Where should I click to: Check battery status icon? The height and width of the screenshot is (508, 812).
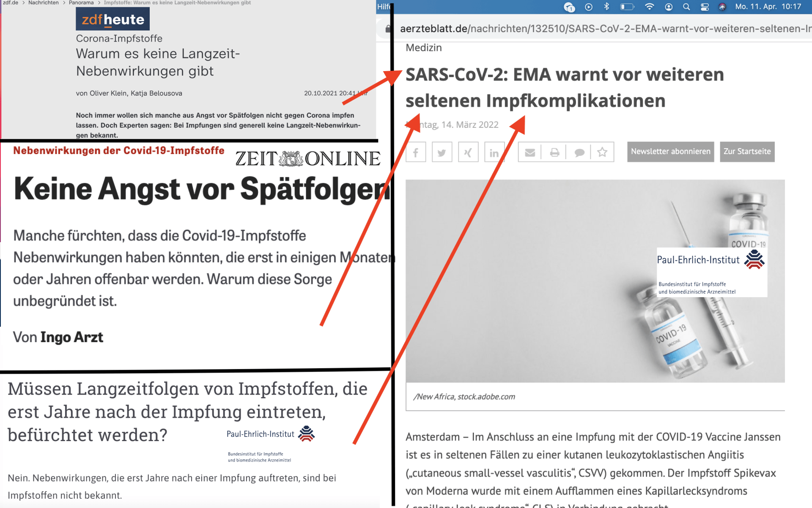pos(627,7)
